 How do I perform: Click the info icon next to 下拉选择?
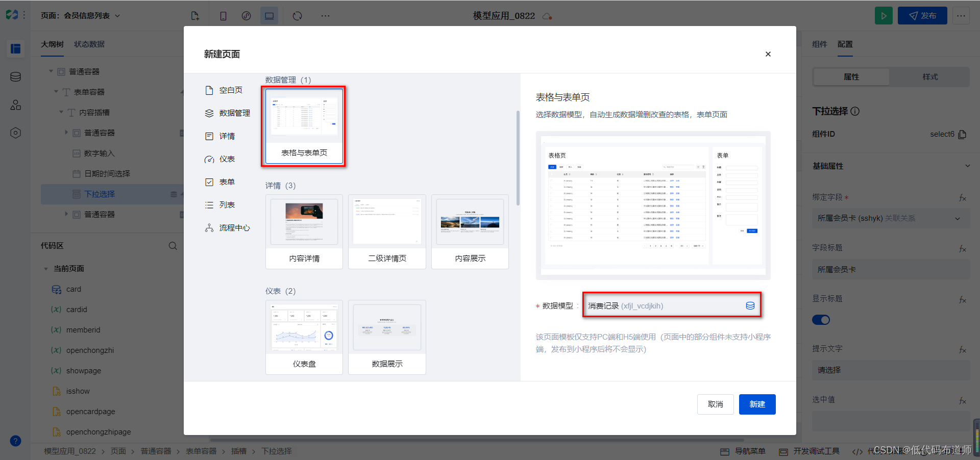click(x=855, y=111)
